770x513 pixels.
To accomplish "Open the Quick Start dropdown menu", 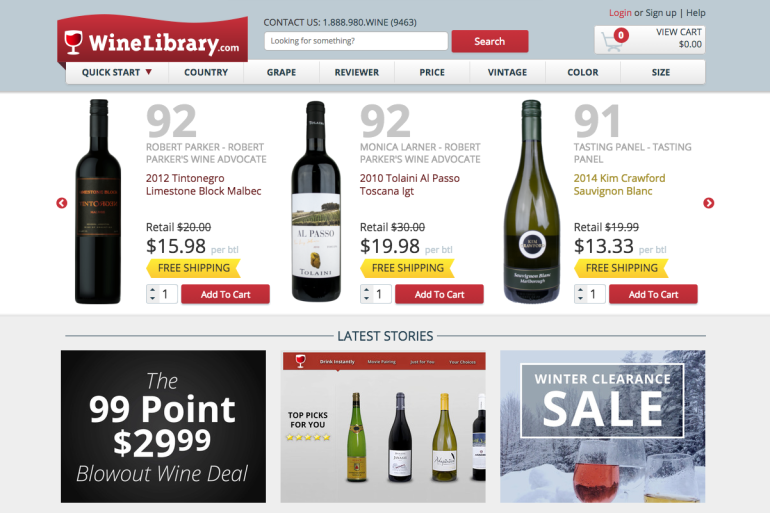I will pos(117,72).
